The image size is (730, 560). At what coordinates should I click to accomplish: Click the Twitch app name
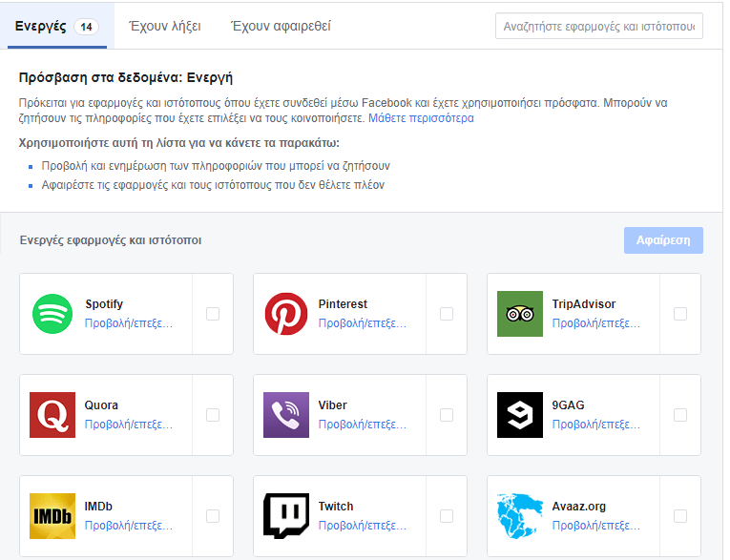coord(336,506)
